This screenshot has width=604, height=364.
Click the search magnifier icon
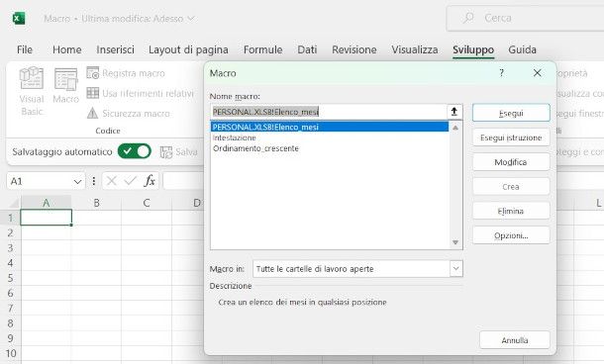pyautogui.click(x=468, y=18)
